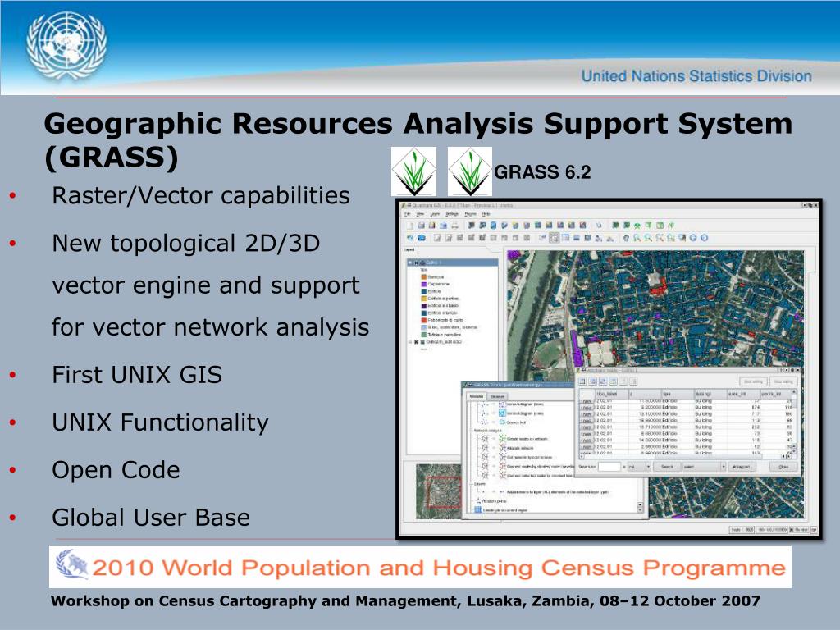840x630 pixels.
Task: Click the 'z' column header in attribute table
Action: [x=645, y=395]
